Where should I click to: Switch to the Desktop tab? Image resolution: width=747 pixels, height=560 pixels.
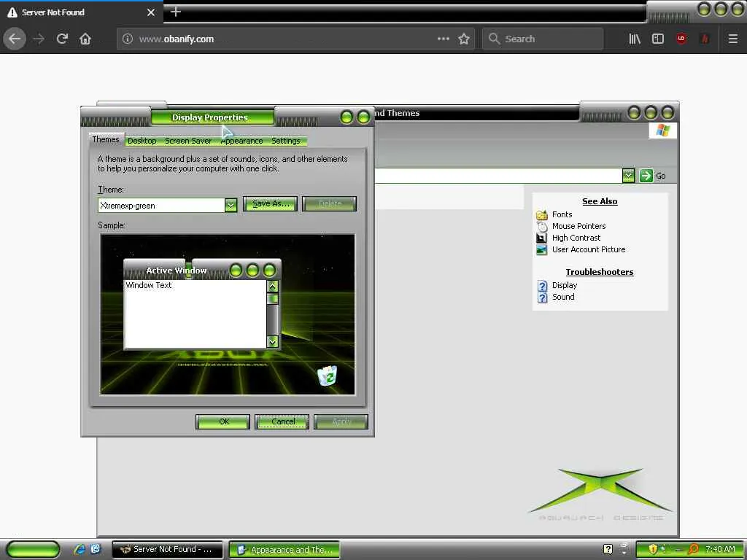[142, 141]
